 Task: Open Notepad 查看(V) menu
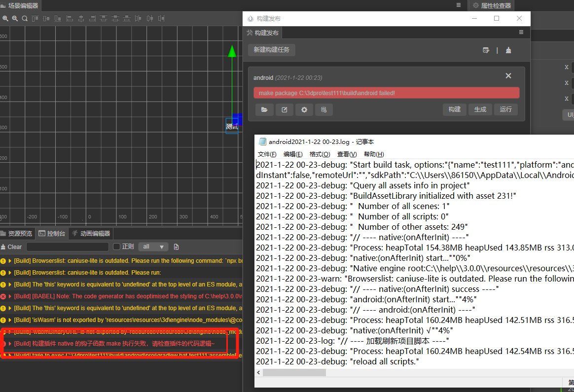[x=347, y=154]
